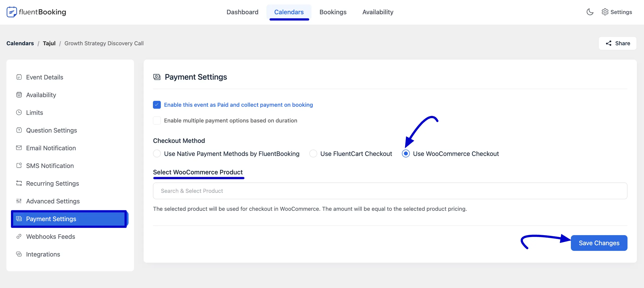This screenshot has width=644, height=288.
Task: Check Enable multiple payment options based on duration
Action: point(157,121)
